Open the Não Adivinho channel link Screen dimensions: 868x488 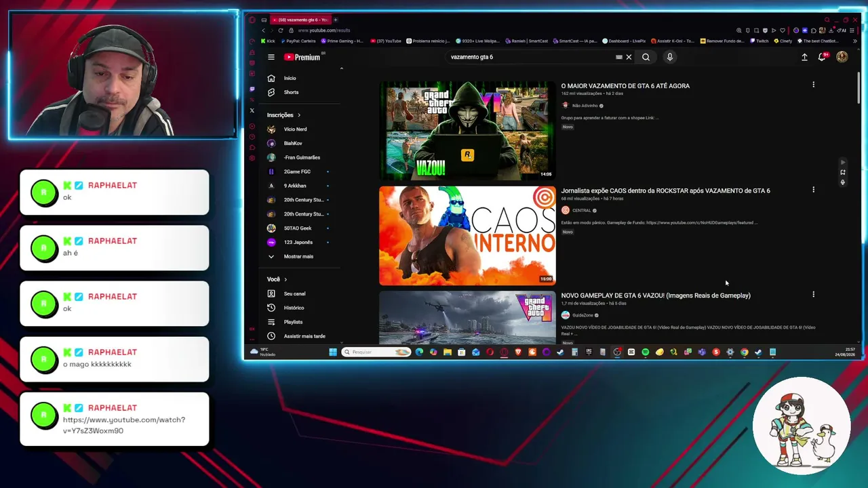pyautogui.click(x=585, y=106)
